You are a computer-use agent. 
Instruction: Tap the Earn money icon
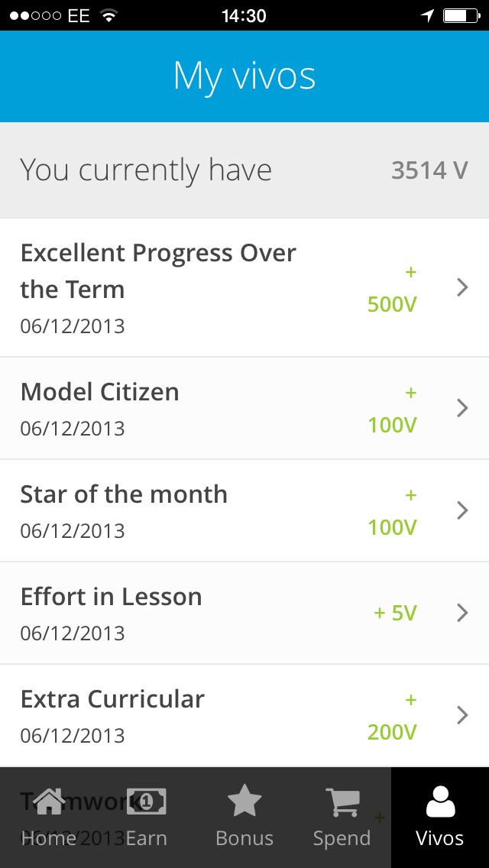pyautogui.click(x=146, y=802)
